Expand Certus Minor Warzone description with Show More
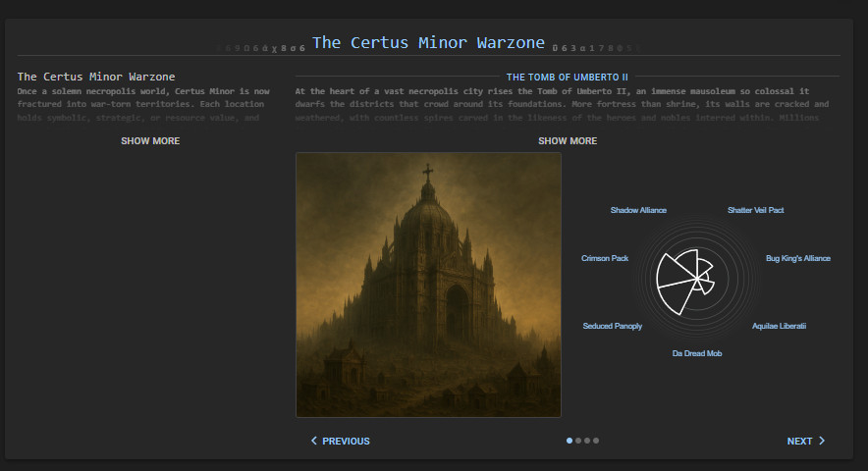Screen dimensions: 868x471 click(150, 141)
